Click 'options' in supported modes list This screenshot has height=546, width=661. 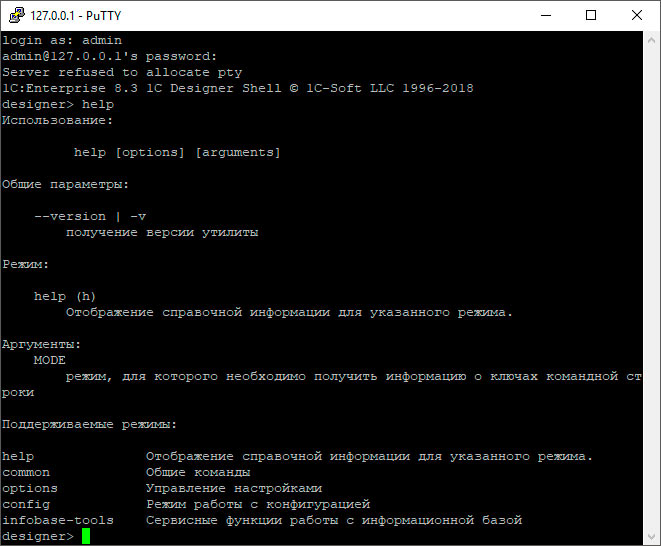30,489
